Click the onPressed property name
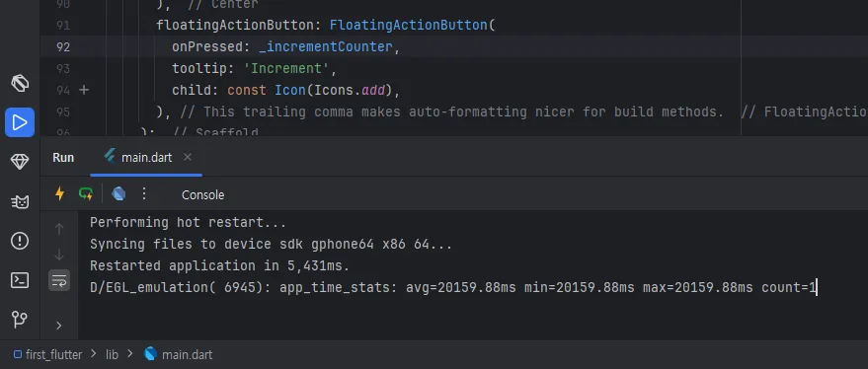The width and height of the screenshot is (868, 369). (x=207, y=47)
